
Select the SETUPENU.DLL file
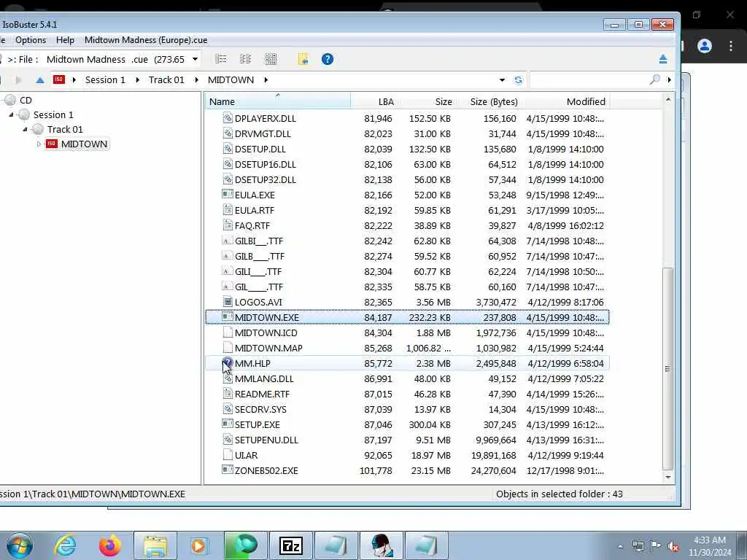click(266, 440)
